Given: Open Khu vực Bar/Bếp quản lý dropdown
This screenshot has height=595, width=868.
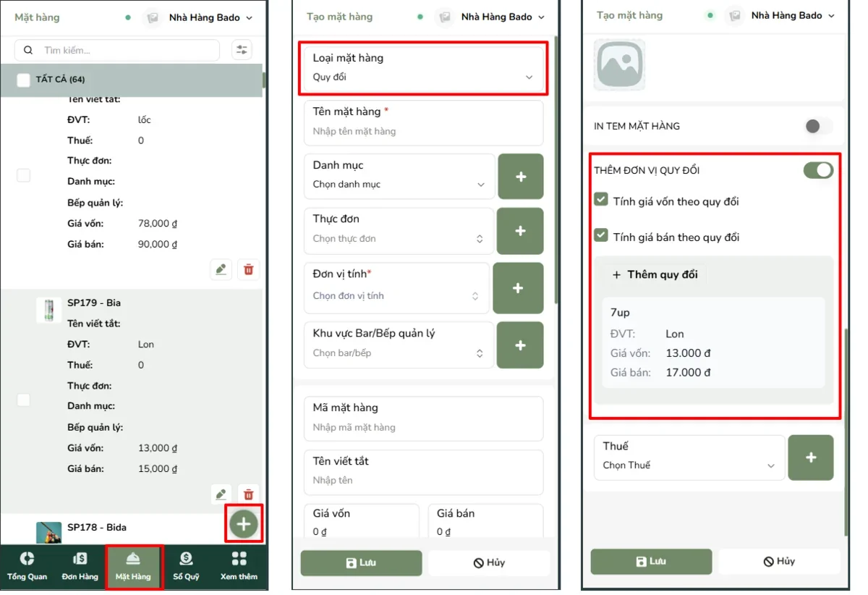Looking at the screenshot, I should point(399,345).
